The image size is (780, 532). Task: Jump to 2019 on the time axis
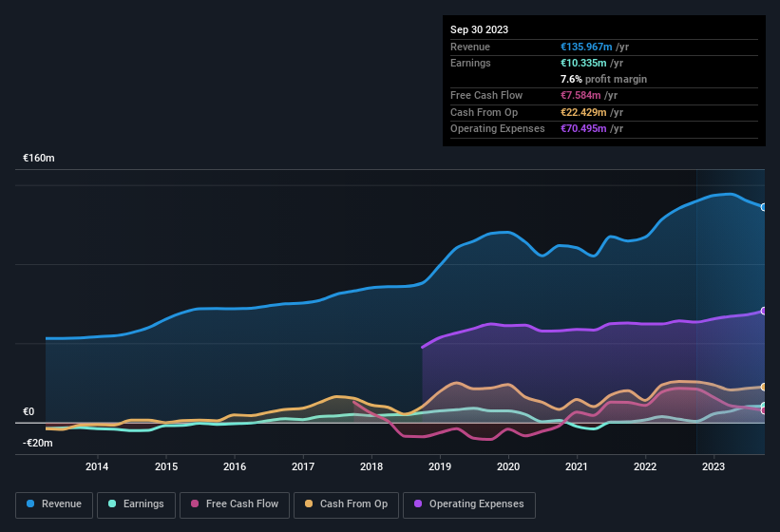(440, 466)
